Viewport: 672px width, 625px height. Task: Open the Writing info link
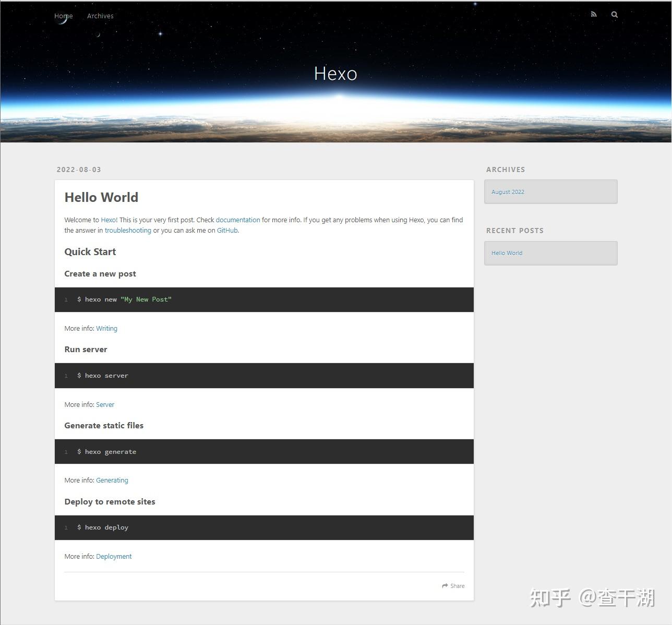[106, 328]
